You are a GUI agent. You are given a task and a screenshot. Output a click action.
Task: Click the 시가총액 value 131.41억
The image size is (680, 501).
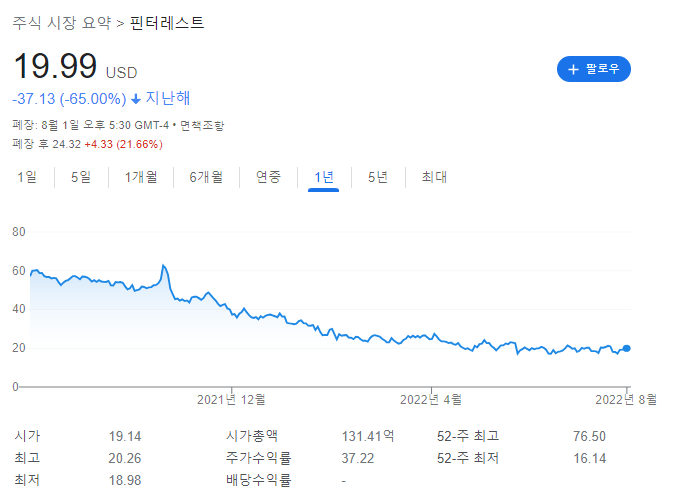pos(368,436)
